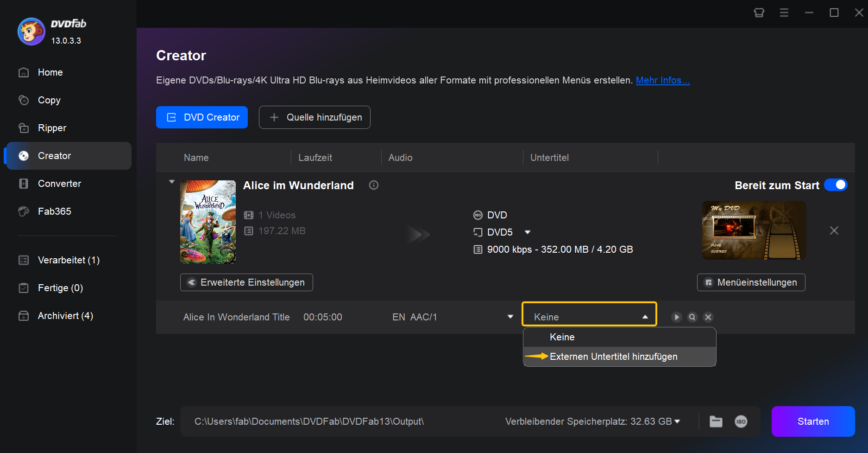The width and height of the screenshot is (868, 453).
Task: Click the play preview icon in title row
Action: coord(677,317)
